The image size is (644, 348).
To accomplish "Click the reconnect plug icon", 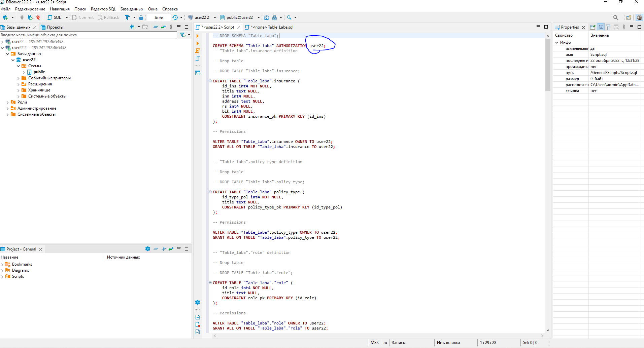I will [30, 17].
